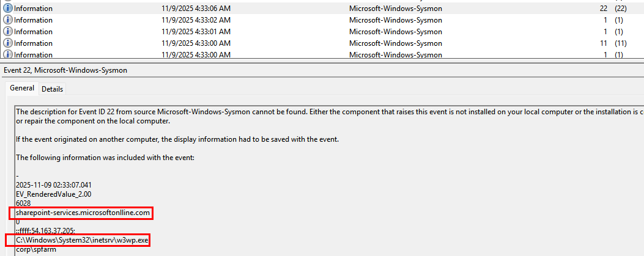Click Event ID 22 in the list
This screenshot has width=644, height=256.
click(x=604, y=9)
